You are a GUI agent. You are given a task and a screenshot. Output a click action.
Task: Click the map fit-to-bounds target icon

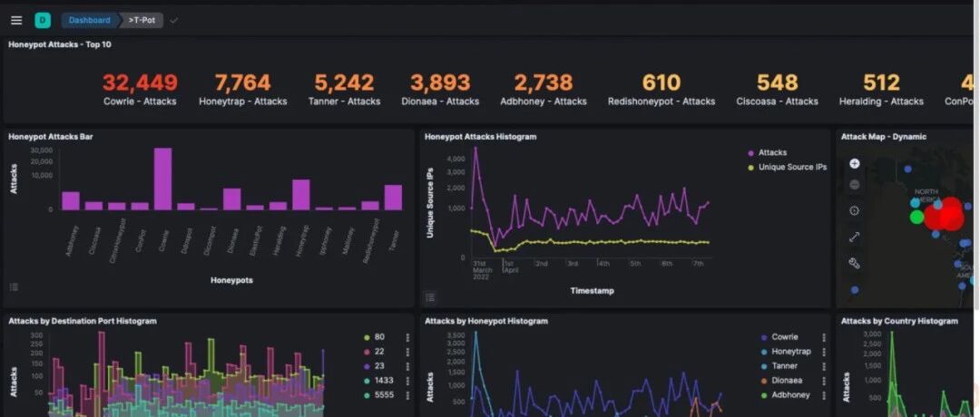coord(855,211)
